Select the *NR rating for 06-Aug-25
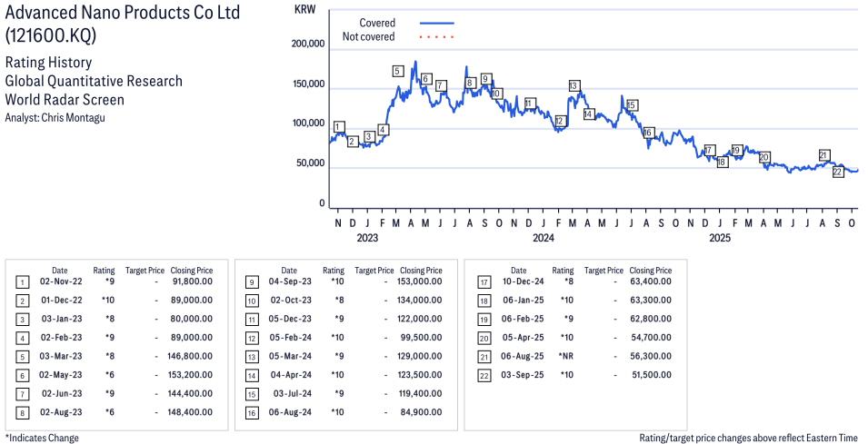Viewport: 868px width, 444px height. pos(564,358)
